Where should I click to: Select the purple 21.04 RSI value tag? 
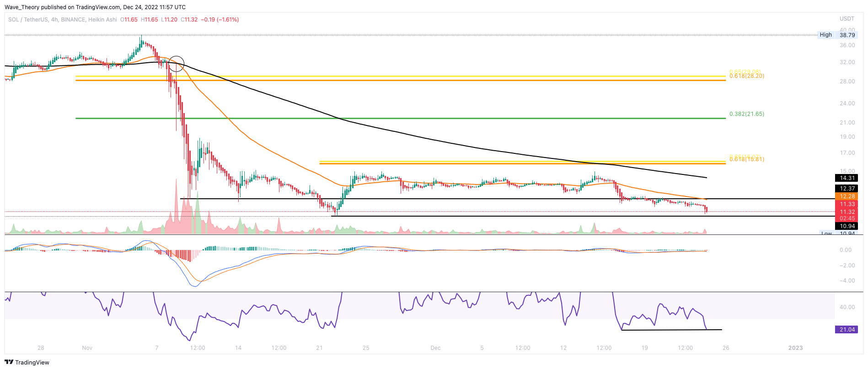tap(847, 330)
